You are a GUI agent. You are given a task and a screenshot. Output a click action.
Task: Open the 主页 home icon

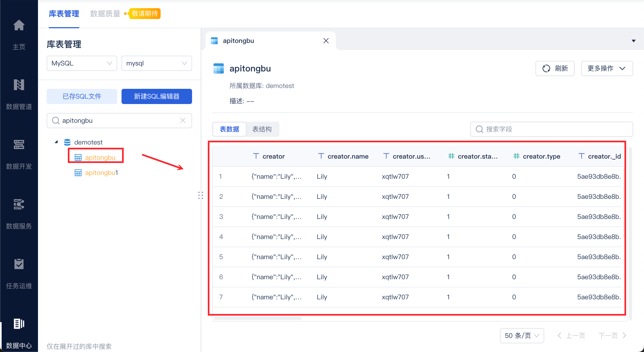click(19, 26)
